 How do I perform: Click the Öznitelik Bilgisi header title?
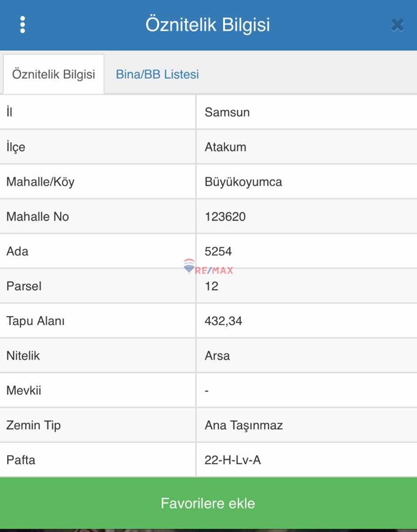pyautogui.click(x=208, y=25)
